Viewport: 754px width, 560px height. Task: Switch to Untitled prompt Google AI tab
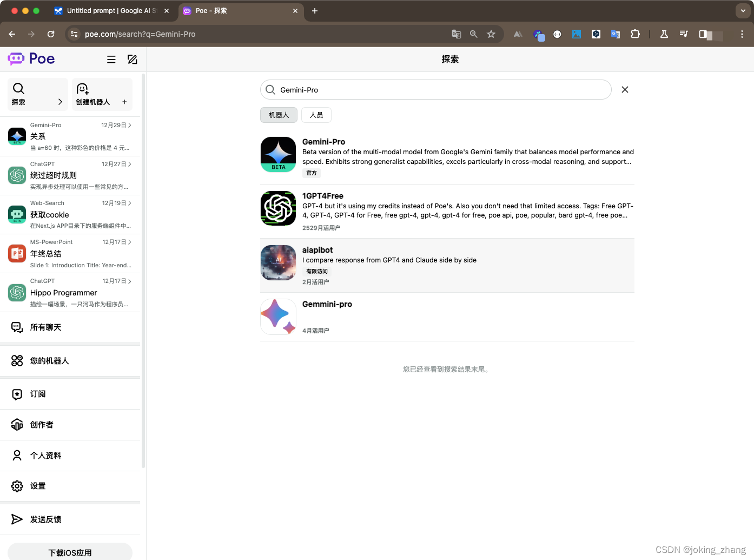click(x=112, y=11)
